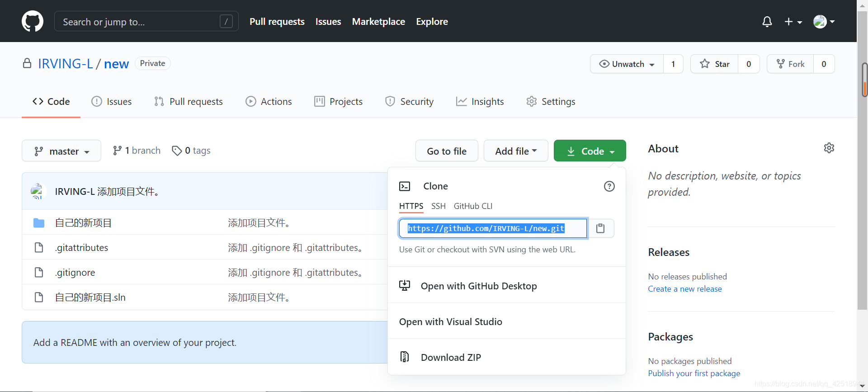
Task: Click Publish your first package link
Action: point(694,373)
